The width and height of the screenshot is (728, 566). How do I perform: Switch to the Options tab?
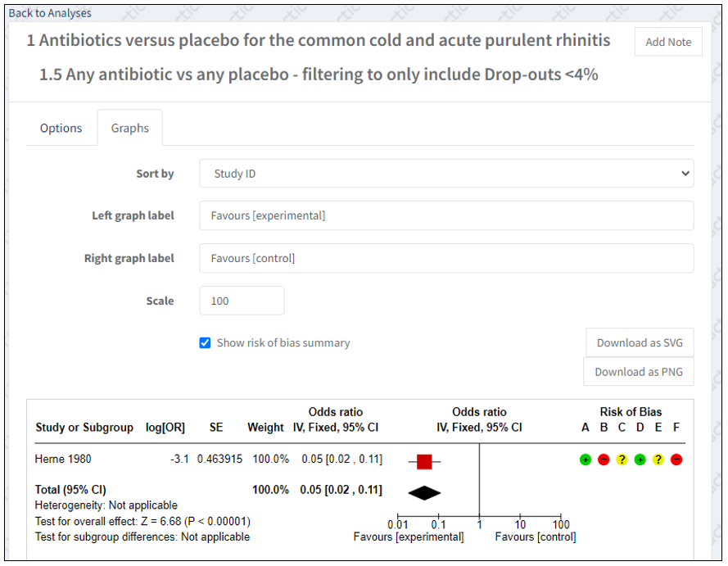pyautogui.click(x=61, y=128)
